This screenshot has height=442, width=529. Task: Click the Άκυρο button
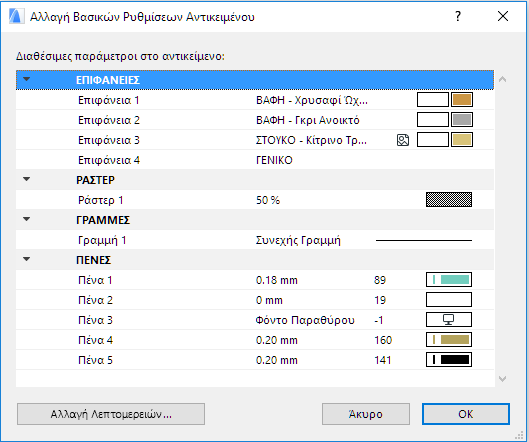[366, 414]
